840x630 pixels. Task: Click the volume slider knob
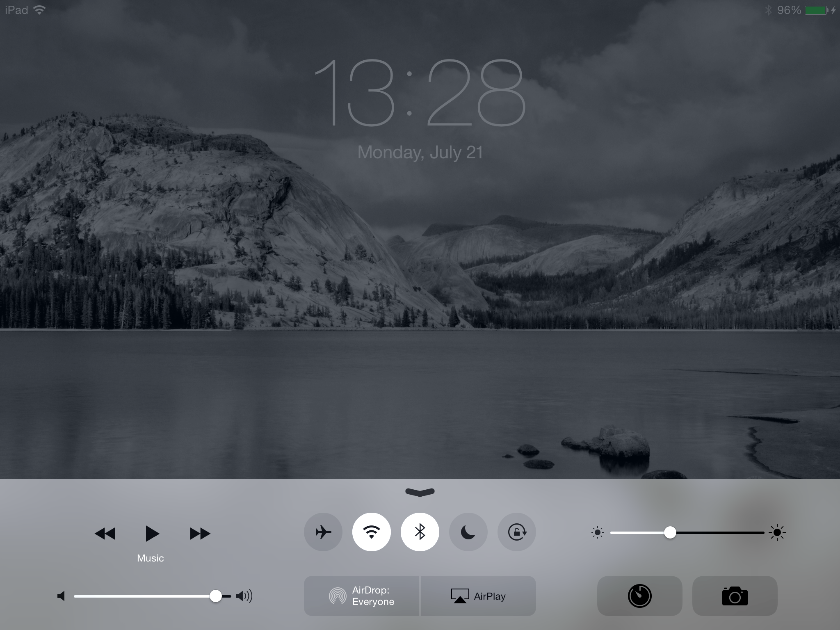pyautogui.click(x=215, y=596)
